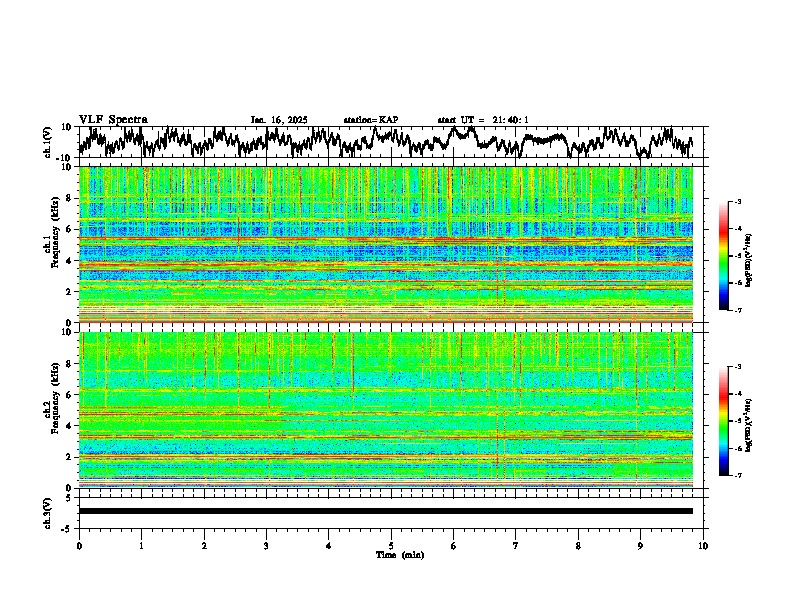
Task: Select the date text "Jan. 16, 2025"
Action: tap(279, 120)
